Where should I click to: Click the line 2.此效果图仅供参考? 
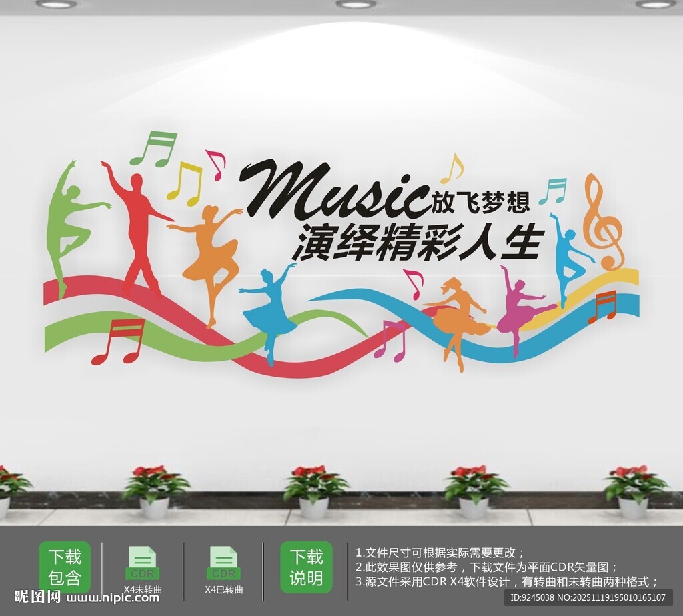(x=486, y=567)
